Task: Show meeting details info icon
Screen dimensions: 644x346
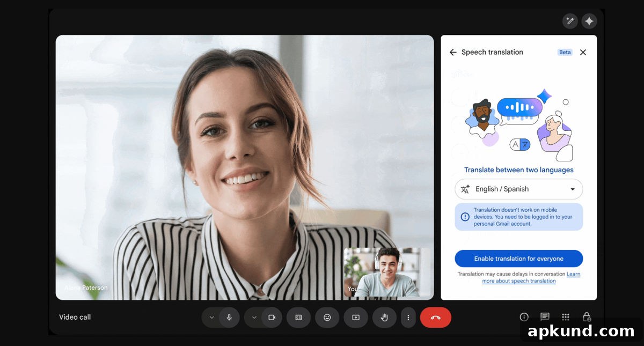Action: 524,317
